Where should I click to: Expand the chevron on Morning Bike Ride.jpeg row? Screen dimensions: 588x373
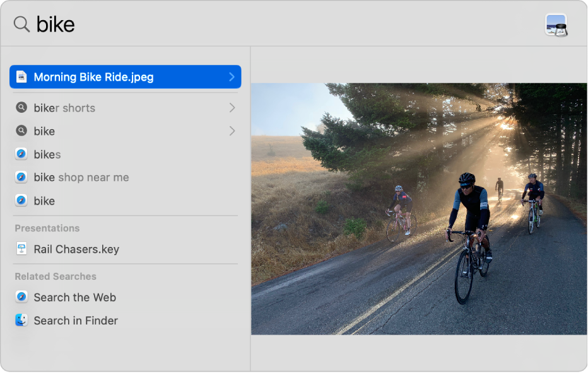click(232, 77)
